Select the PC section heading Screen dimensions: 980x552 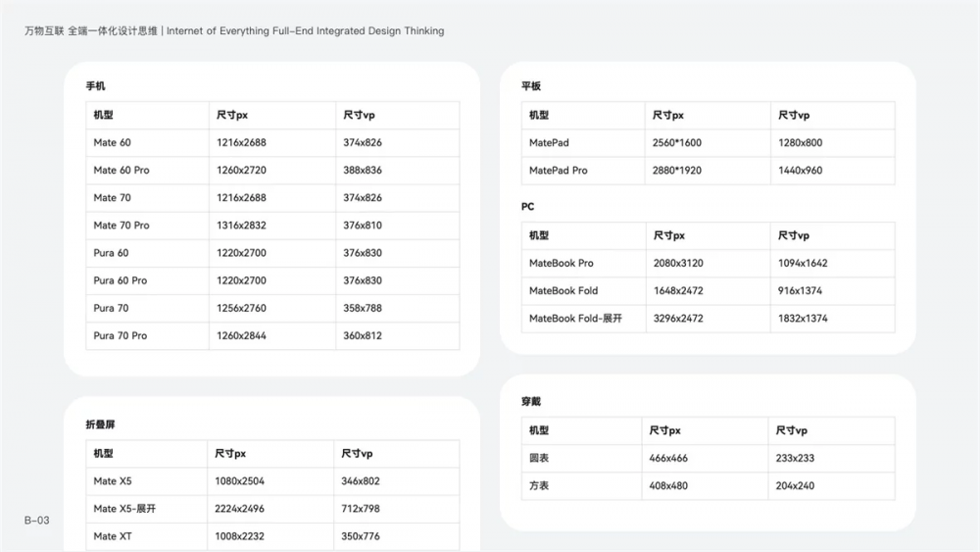528,207
